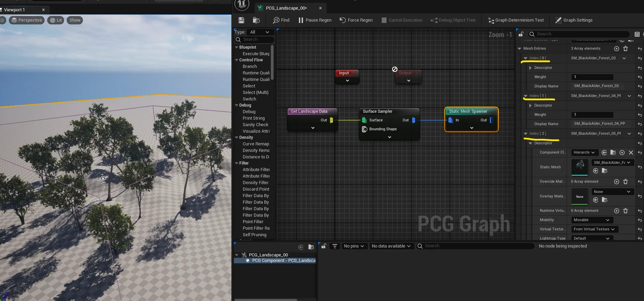Browse to Overlay Material in Content Browser
644x301 pixels.
click(x=605, y=200)
